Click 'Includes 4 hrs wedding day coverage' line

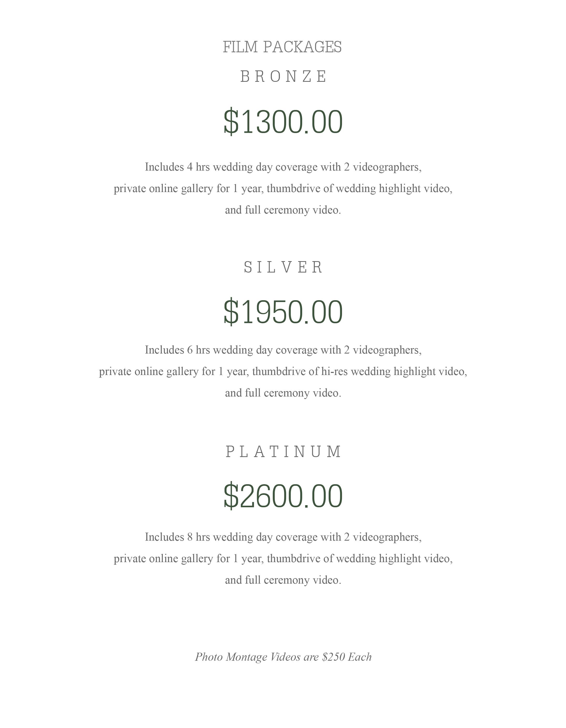point(283,167)
